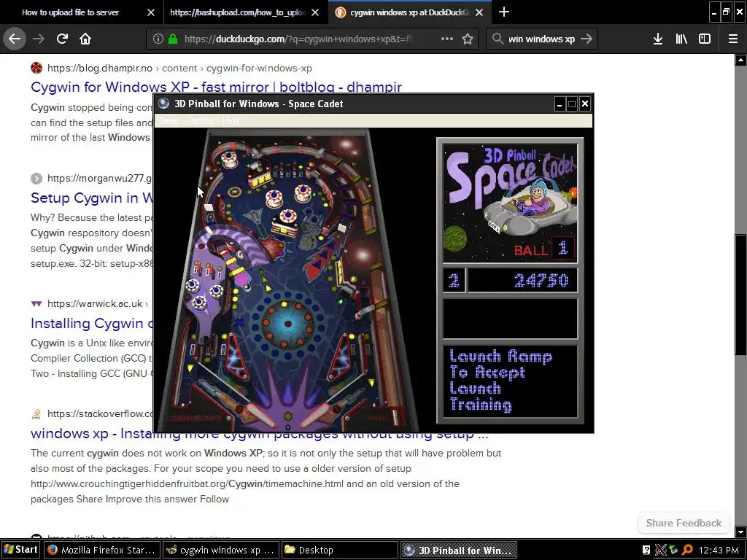Open the Help menu in 3D Pinball
This screenshot has height=560, width=747.
tap(230, 120)
